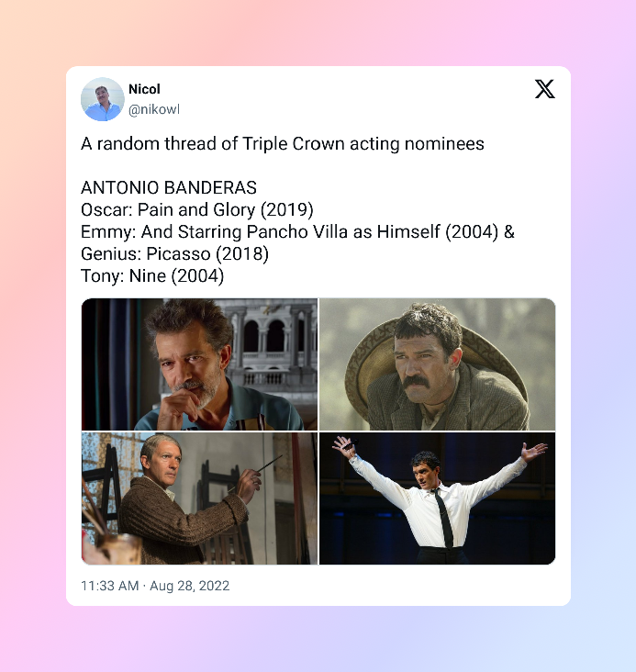Select the 'A random thread of Triple Crown' line
This screenshot has height=672, width=636.
[x=283, y=144]
